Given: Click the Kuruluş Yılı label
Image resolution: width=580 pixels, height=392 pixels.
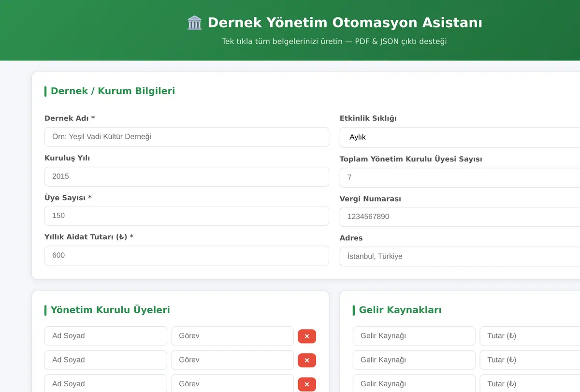Looking at the screenshot, I should (x=67, y=158).
